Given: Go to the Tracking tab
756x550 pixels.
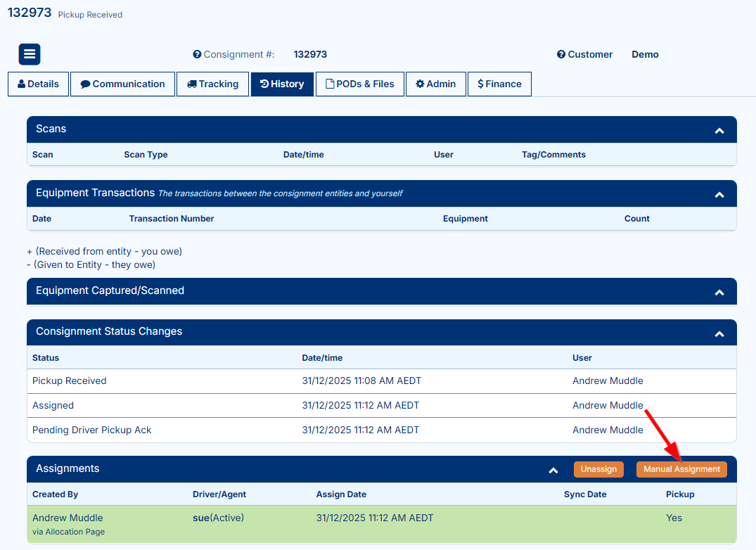Looking at the screenshot, I should (212, 84).
